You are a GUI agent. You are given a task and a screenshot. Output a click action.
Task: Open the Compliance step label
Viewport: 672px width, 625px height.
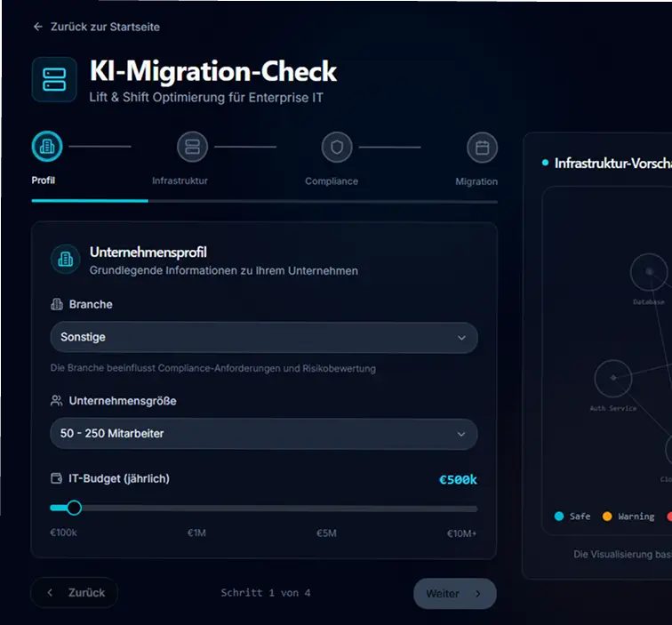click(332, 180)
